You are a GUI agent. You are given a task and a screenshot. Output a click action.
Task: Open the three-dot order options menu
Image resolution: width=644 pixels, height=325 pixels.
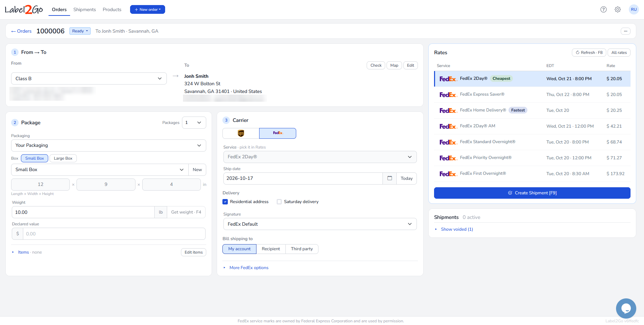point(625,31)
